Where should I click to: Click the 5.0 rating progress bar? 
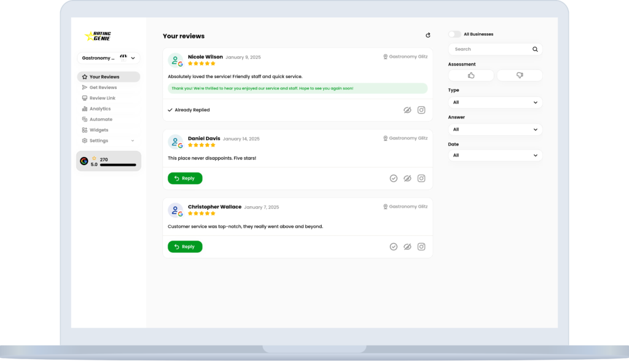tap(117, 165)
